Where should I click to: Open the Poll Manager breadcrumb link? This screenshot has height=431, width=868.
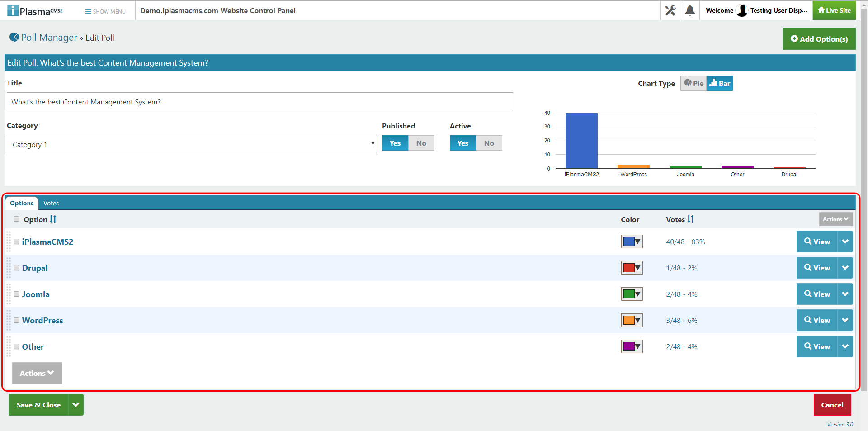49,38
